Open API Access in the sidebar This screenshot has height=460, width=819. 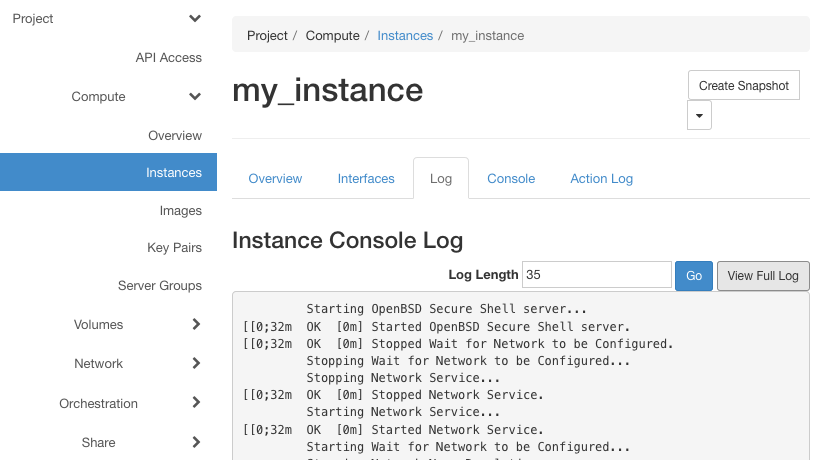coord(168,57)
